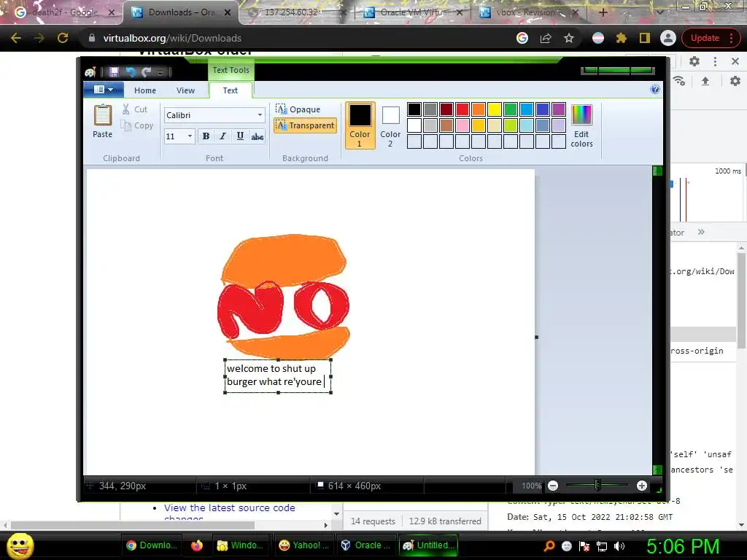Click the zoom in plus button
Image resolution: width=747 pixels, height=560 pixels.
coord(642,486)
